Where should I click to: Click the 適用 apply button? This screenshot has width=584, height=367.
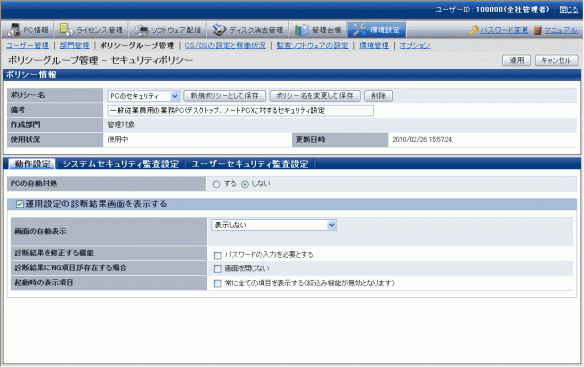click(x=516, y=60)
